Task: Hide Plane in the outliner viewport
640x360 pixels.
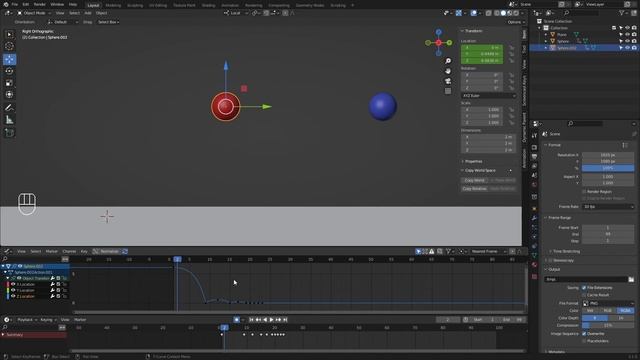Action: coord(628,35)
